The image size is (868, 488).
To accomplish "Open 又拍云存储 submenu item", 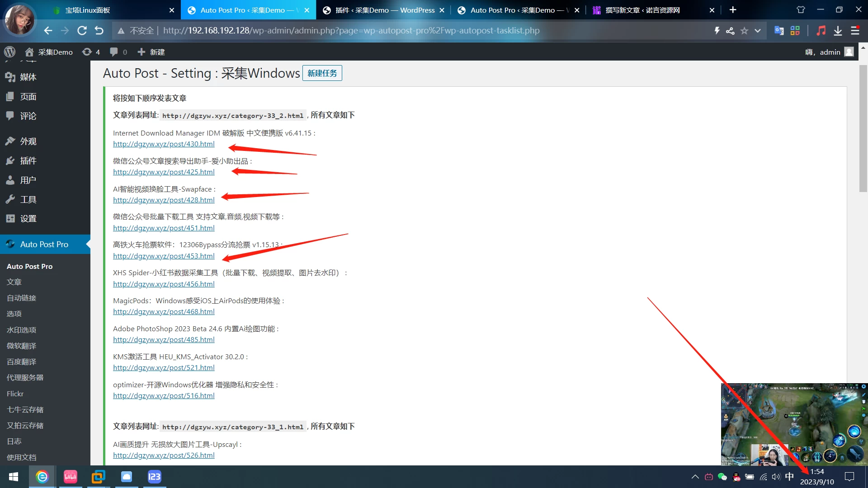I will pyautogui.click(x=25, y=426).
